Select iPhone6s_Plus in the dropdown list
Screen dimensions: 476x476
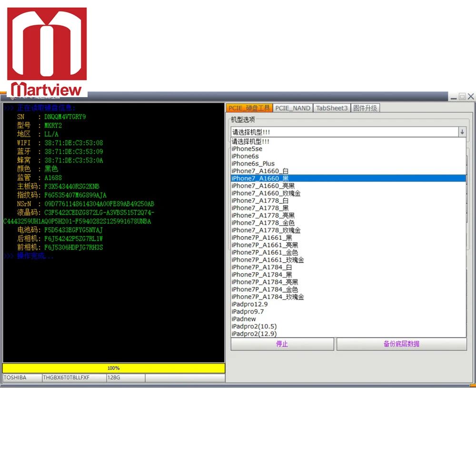tap(348, 164)
